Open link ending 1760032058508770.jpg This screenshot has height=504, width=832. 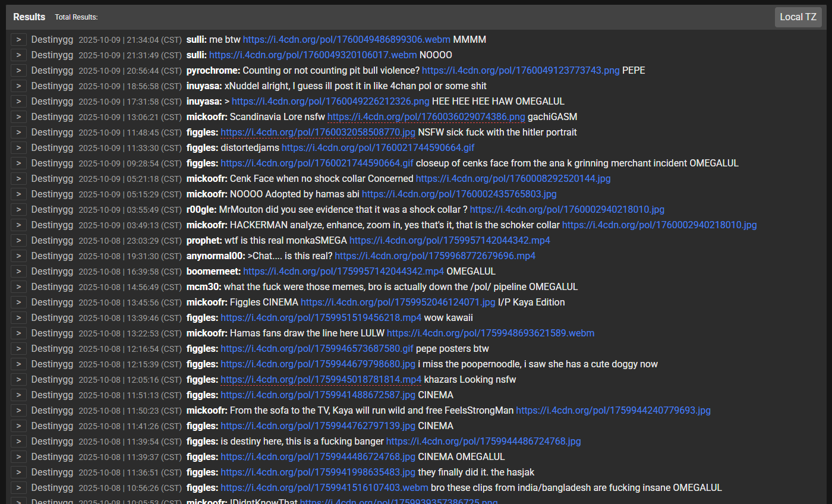coord(318,132)
